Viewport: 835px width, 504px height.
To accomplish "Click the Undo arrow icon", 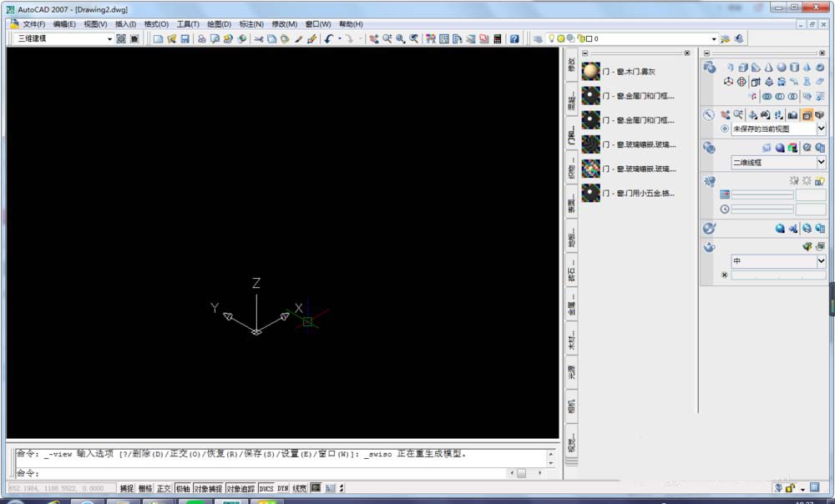I will pyautogui.click(x=328, y=39).
